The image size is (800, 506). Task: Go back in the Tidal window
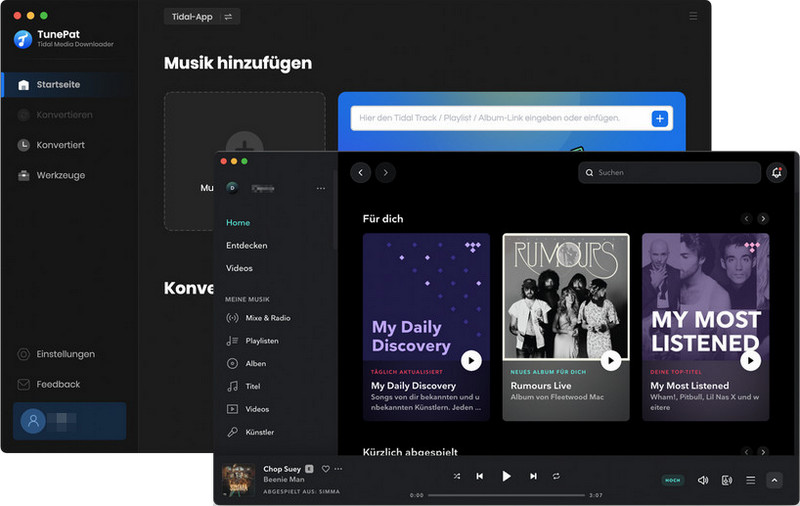(x=360, y=172)
